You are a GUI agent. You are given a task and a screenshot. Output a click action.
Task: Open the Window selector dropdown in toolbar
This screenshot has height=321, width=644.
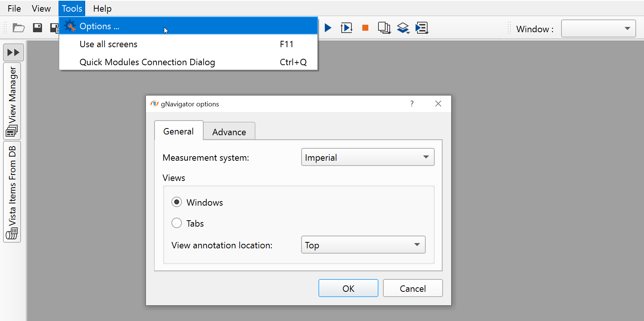pyautogui.click(x=598, y=29)
